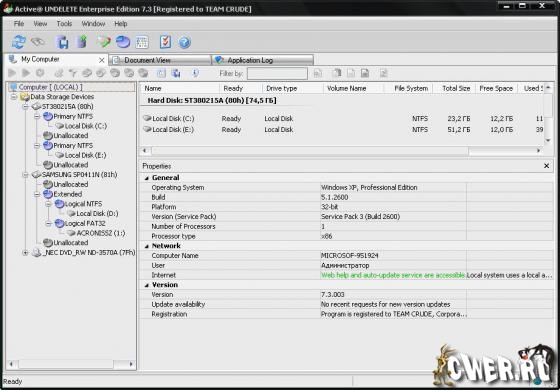Image resolution: width=560 pixels, height=390 pixels.
Task: Click the blue pie partition toolbar icon
Action: (123, 42)
